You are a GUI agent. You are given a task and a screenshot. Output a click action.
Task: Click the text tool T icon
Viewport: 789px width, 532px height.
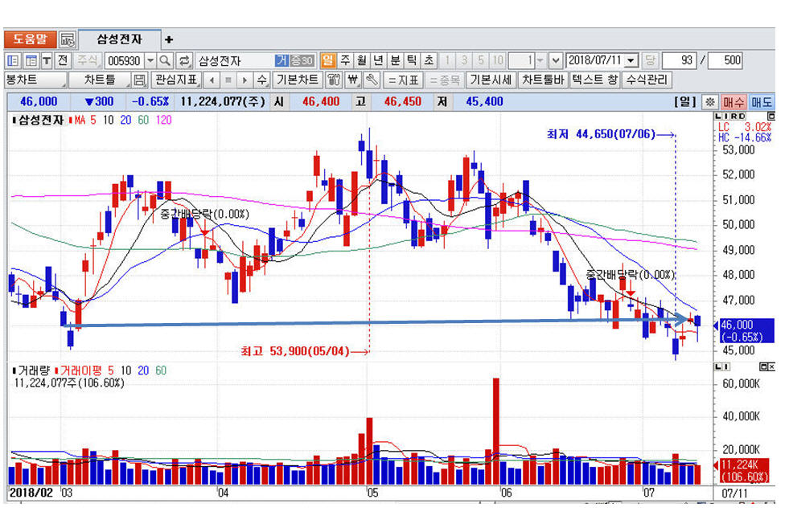point(47,60)
